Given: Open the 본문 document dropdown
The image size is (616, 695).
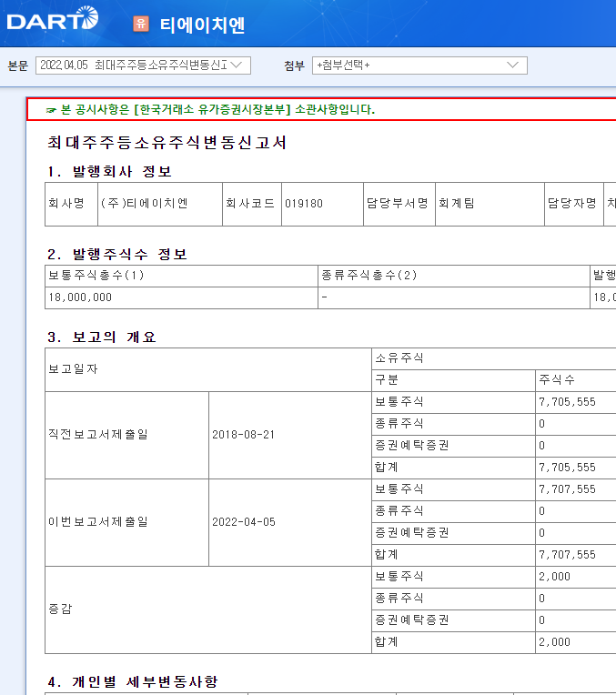Looking at the screenshot, I should [143, 65].
